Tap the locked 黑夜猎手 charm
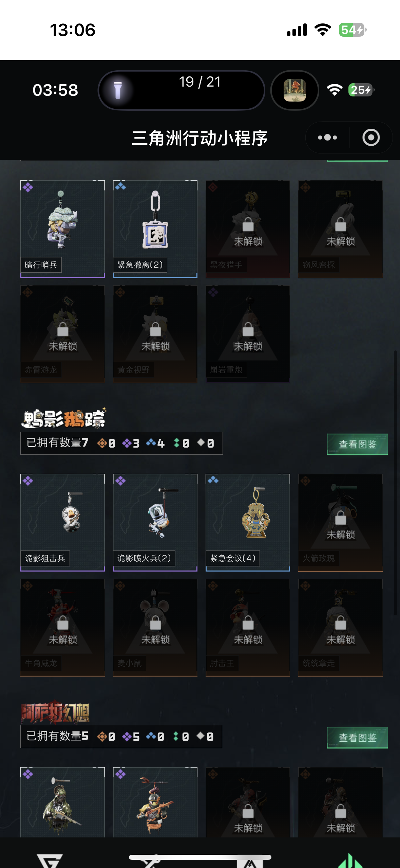Image resolution: width=400 pixels, height=868 pixels. tap(248, 229)
